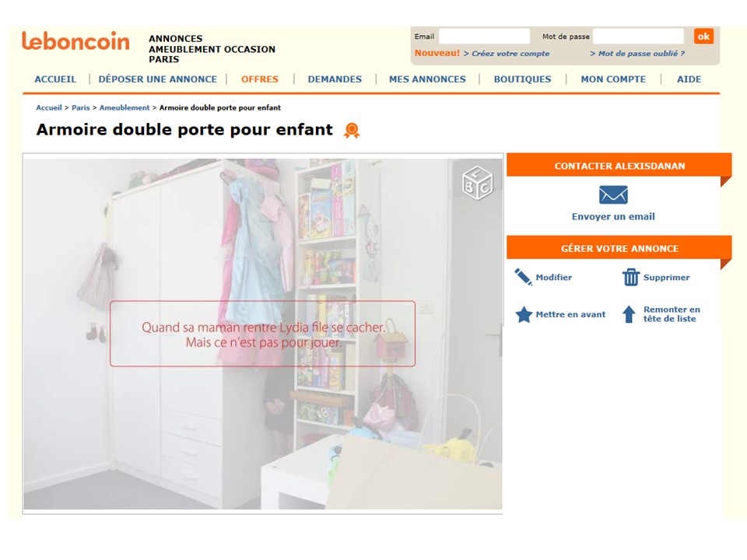747x560 pixels.
Task: Click the leboncoin logo
Action: pos(75,41)
